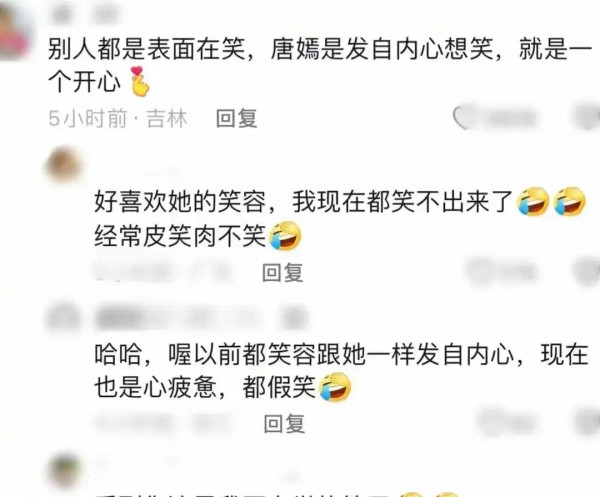Tap 回复 under the 都假笑 comment

(285, 424)
